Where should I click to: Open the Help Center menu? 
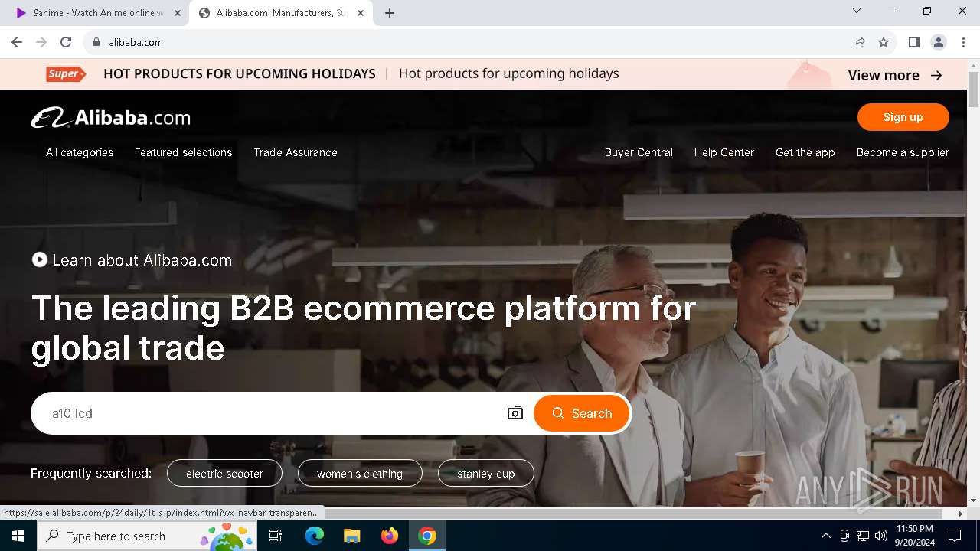pos(724,152)
